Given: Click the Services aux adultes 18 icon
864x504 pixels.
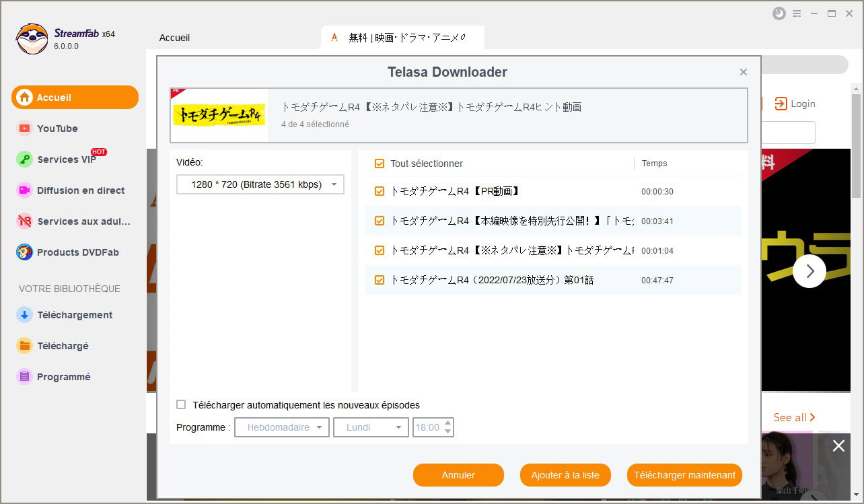Looking at the screenshot, I should 25,221.
